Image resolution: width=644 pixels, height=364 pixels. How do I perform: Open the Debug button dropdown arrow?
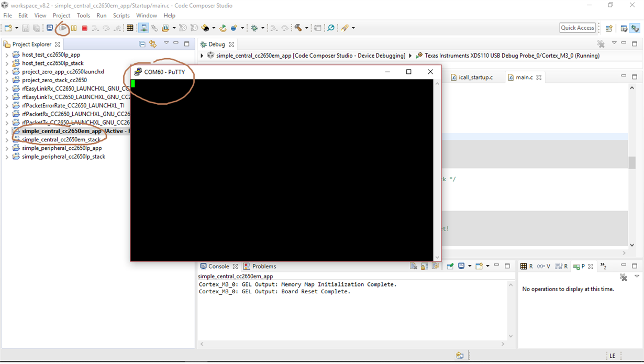[263, 28]
